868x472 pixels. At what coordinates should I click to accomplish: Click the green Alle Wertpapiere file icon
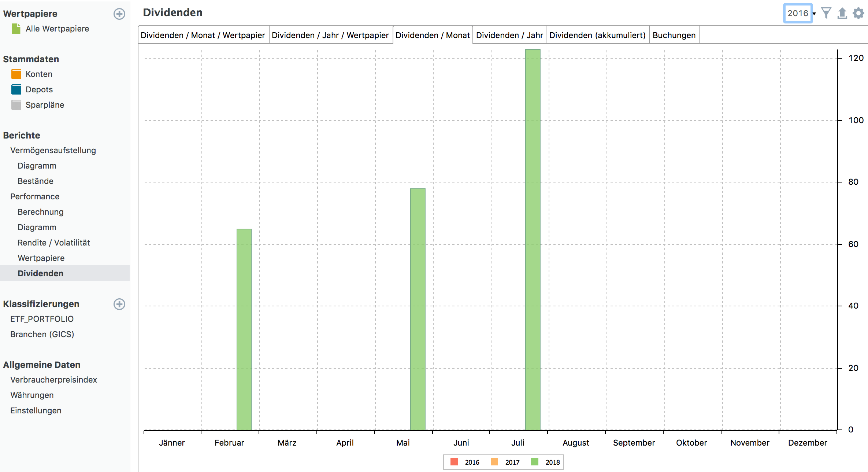click(16, 29)
